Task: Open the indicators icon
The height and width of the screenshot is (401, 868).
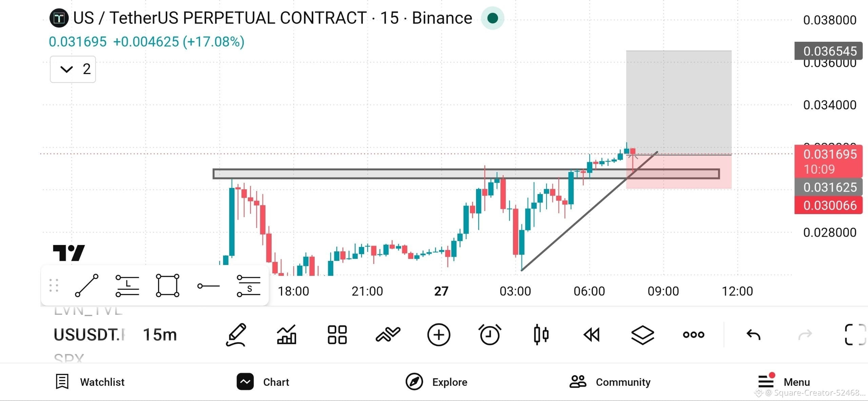Action: click(388, 335)
